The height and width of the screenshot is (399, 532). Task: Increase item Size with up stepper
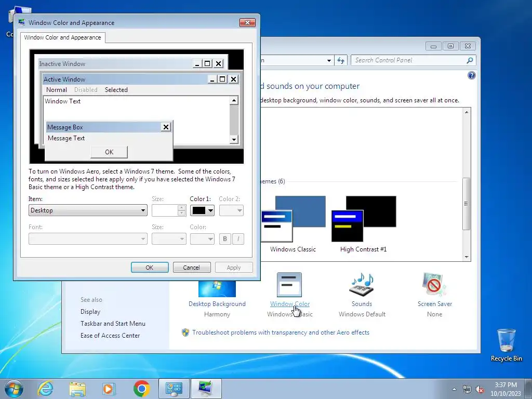coord(182,207)
